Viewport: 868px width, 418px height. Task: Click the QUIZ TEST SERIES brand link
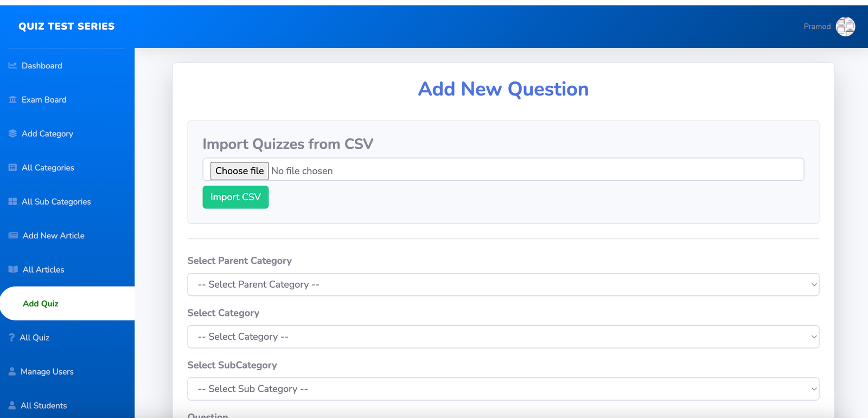[66, 26]
